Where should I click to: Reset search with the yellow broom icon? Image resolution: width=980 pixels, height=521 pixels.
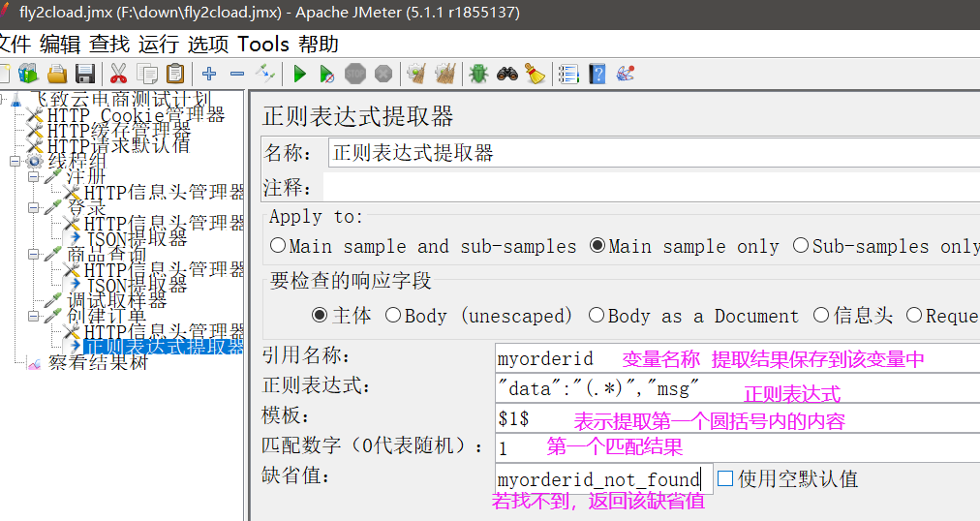coord(535,74)
